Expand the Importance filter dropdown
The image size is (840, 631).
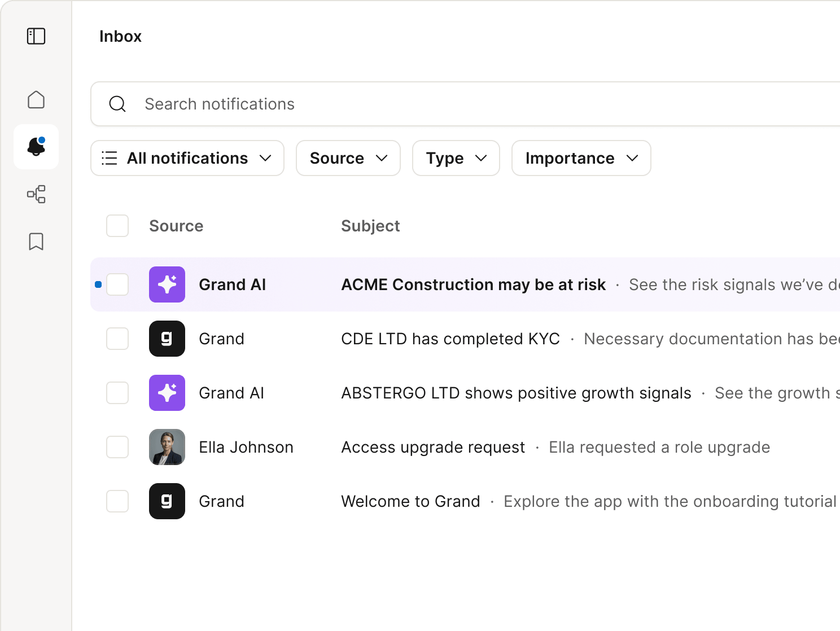(581, 158)
